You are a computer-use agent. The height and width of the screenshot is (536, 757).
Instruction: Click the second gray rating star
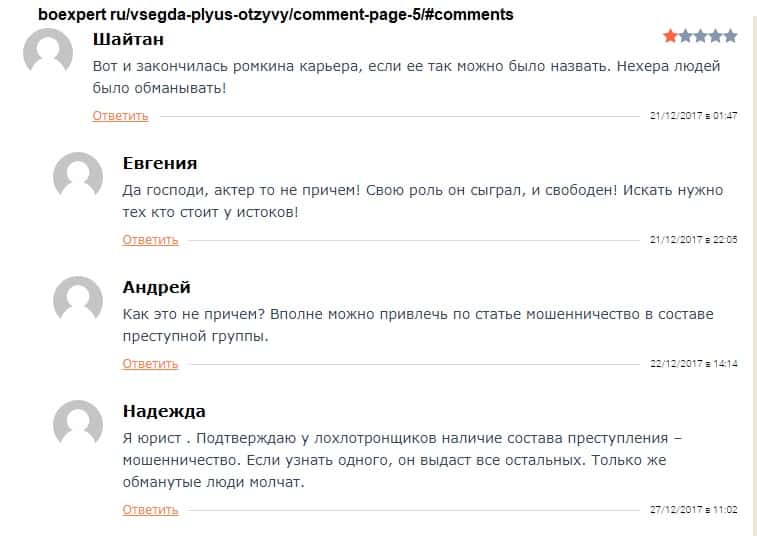click(685, 37)
